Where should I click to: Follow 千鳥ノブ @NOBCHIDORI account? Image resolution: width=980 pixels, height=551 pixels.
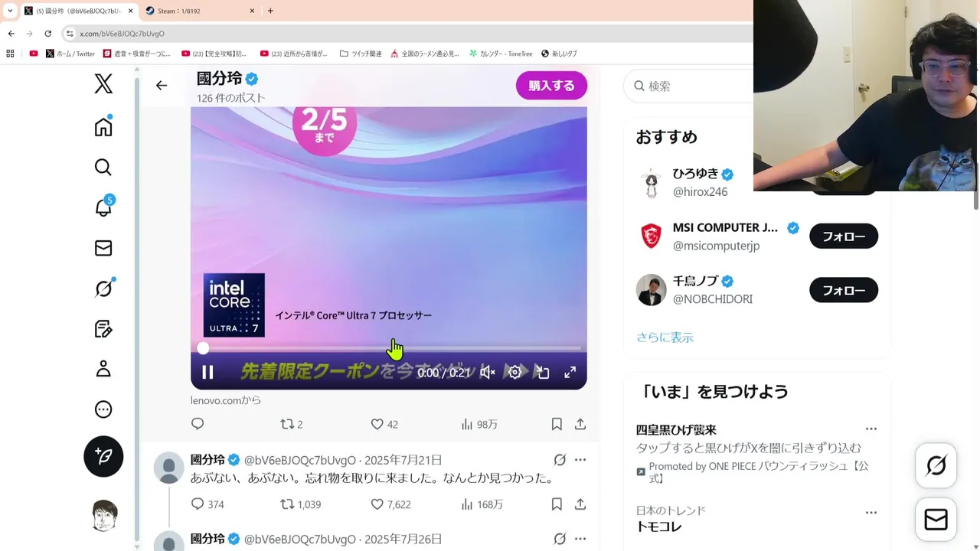click(x=844, y=290)
